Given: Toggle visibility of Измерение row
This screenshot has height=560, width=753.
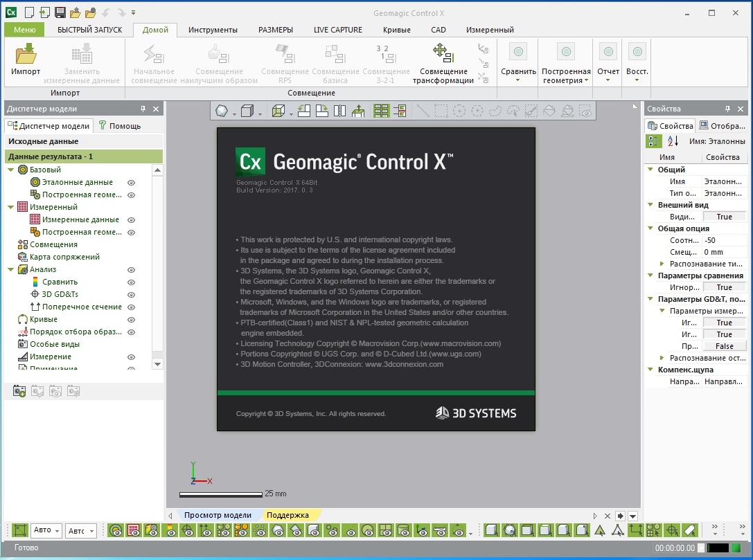Looking at the screenshot, I should point(131,357).
